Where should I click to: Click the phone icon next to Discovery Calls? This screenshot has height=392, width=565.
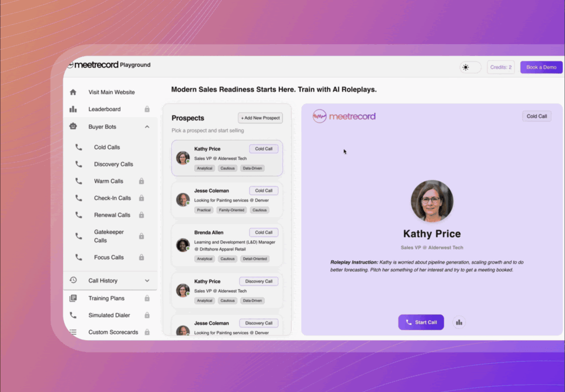tap(78, 164)
